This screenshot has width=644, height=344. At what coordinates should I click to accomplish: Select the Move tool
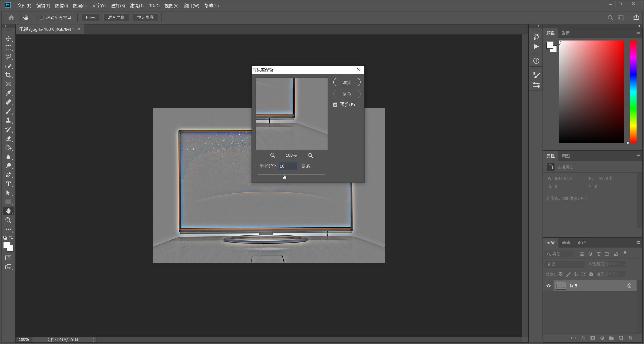tap(8, 39)
